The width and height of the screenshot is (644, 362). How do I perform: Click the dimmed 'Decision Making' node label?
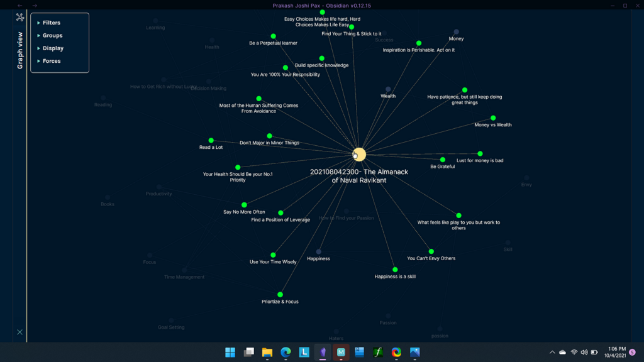[209, 88]
